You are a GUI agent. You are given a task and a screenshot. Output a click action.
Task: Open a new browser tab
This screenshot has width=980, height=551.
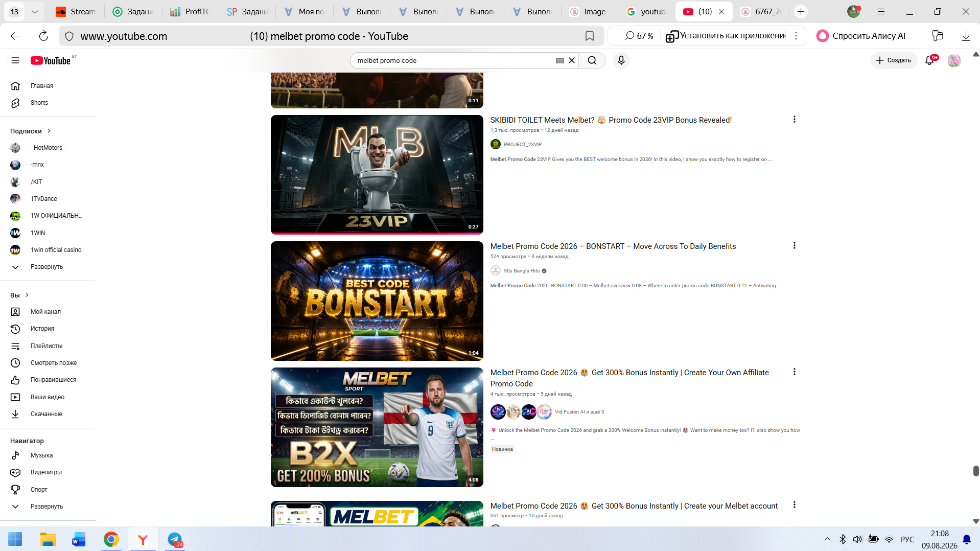coord(801,11)
